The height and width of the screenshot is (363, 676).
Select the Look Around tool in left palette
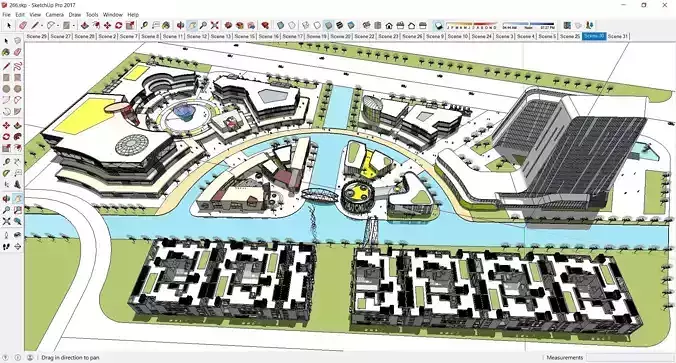[17, 235]
